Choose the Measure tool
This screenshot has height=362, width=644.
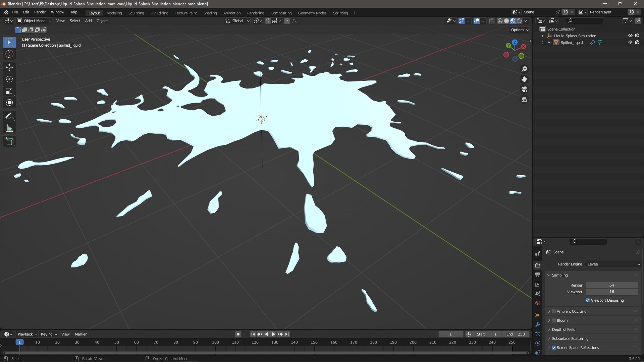[9, 128]
